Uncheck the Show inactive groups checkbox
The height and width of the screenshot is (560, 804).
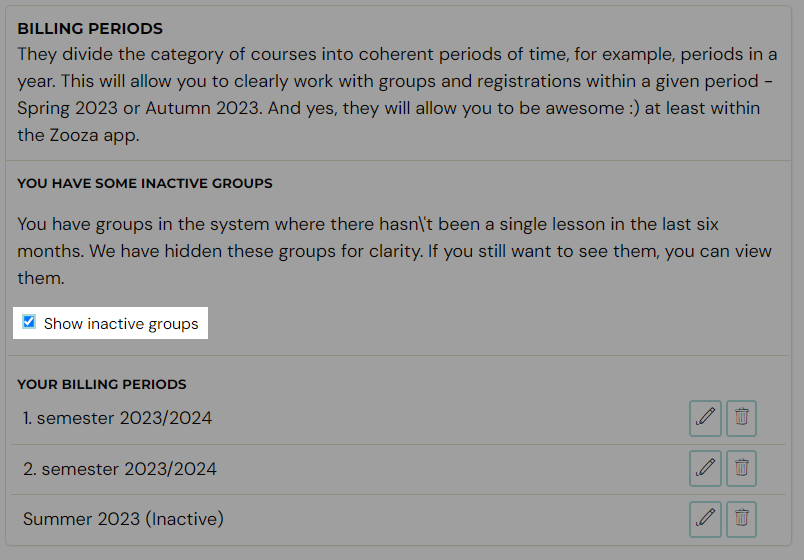29,322
